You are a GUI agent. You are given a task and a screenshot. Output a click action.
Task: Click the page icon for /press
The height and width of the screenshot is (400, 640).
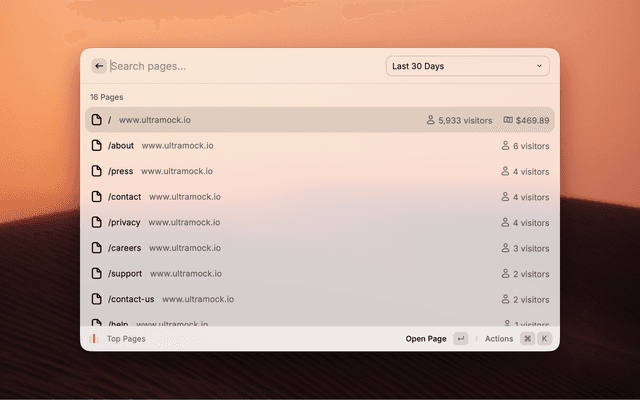[97, 171]
